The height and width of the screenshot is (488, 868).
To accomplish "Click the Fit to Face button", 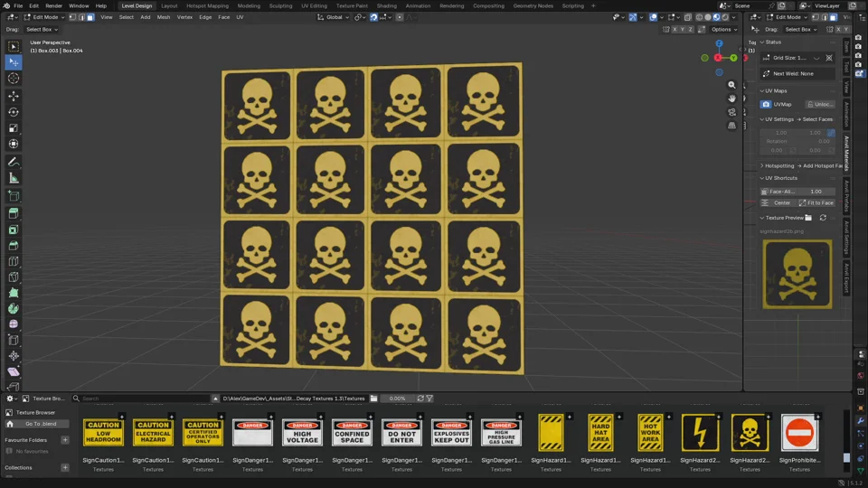I will coord(816,203).
